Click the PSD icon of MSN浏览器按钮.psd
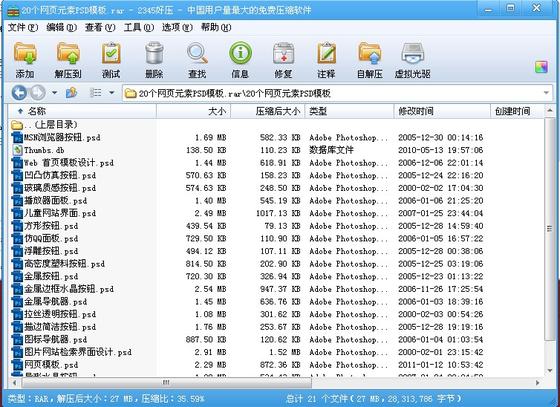This screenshot has height=407, width=560. (17, 137)
